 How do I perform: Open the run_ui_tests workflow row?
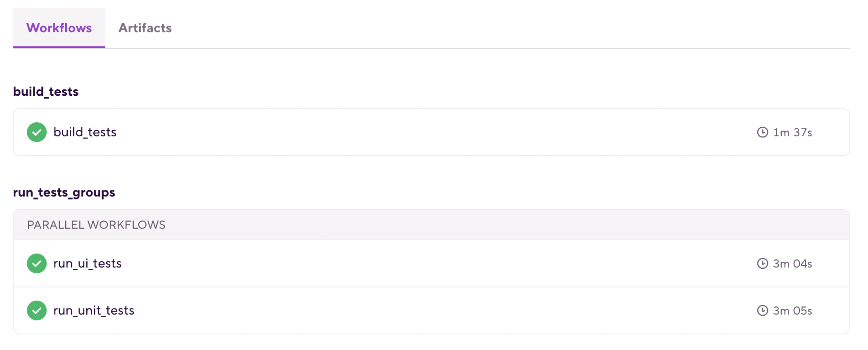[x=88, y=263]
